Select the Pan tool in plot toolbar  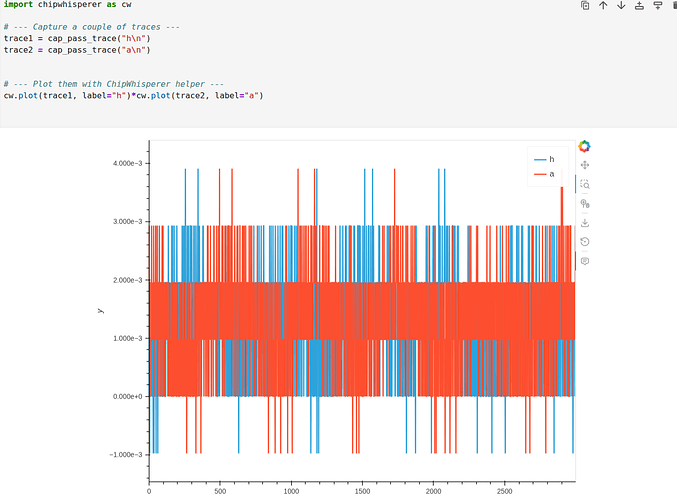coord(584,165)
